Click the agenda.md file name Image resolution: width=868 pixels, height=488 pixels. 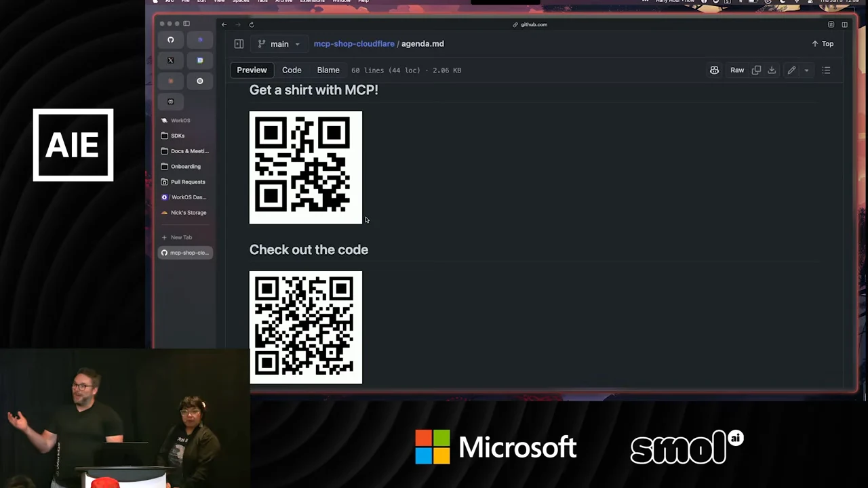[422, 43]
